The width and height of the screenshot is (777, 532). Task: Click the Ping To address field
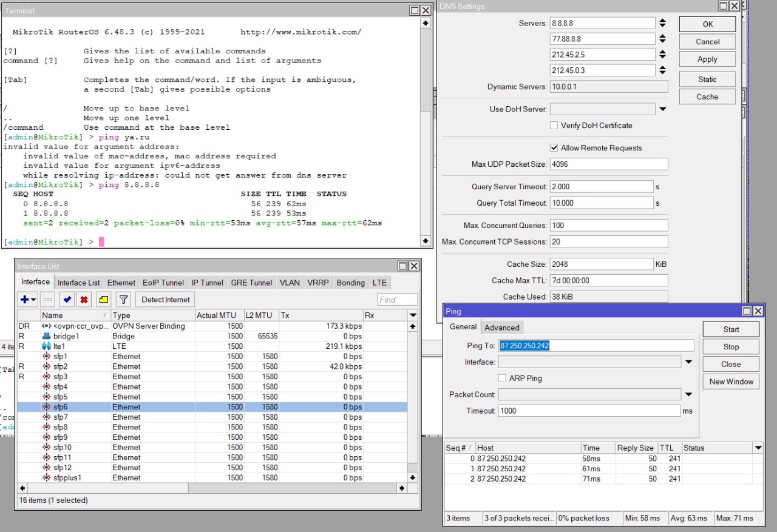[x=596, y=346]
